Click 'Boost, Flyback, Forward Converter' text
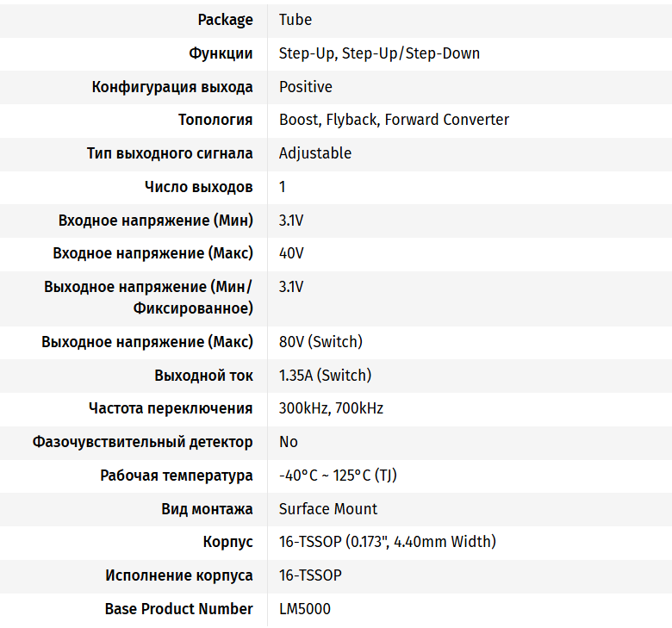The height and width of the screenshot is (628, 672). pos(394,120)
